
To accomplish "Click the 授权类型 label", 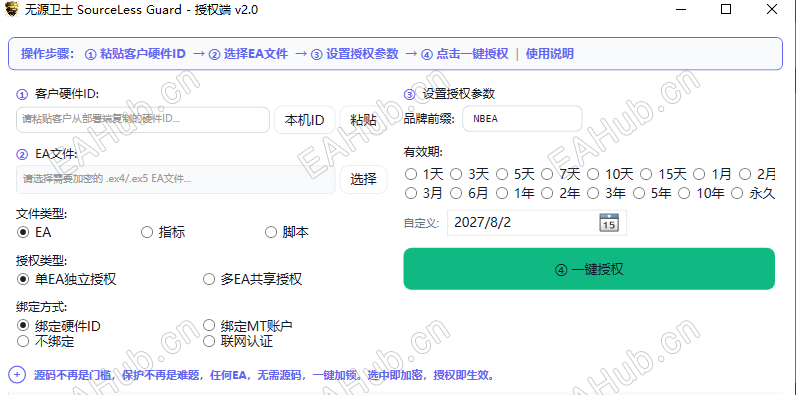I will click(x=42, y=260).
